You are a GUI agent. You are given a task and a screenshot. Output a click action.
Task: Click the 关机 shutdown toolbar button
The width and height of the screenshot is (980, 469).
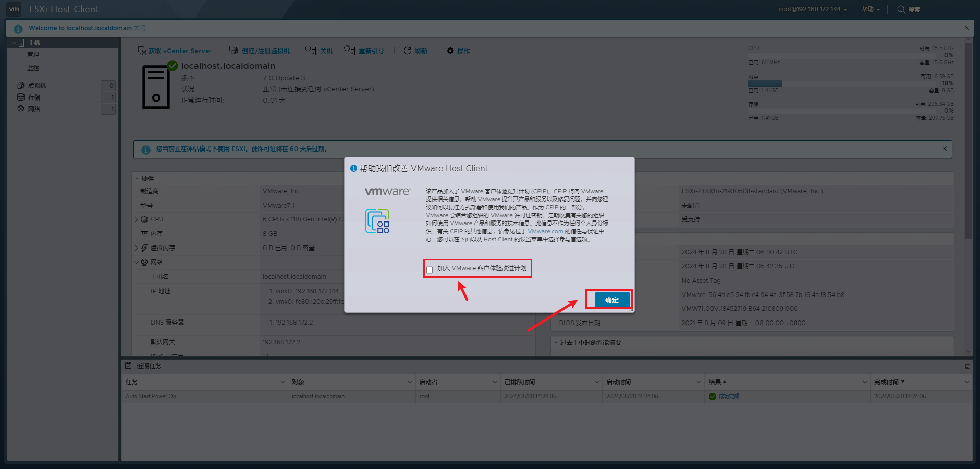click(x=319, y=51)
